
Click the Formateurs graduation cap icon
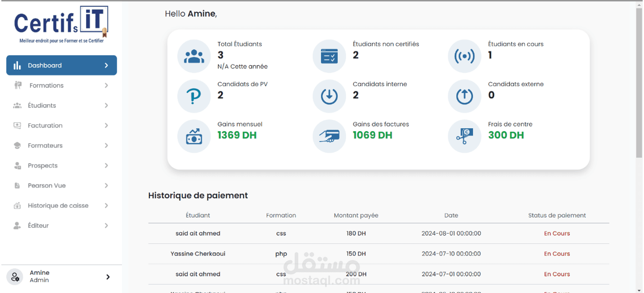click(x=17, y=146)
